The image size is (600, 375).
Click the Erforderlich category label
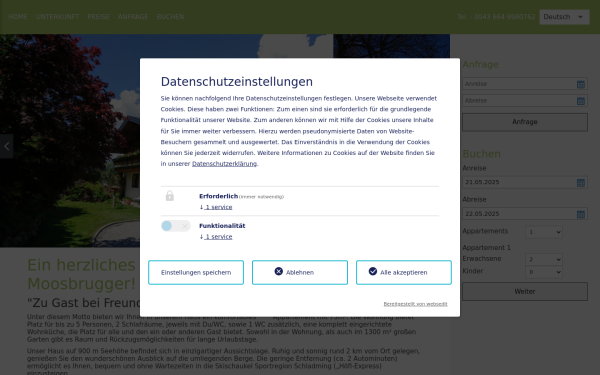pyautogui.click(x=218, y=196)
